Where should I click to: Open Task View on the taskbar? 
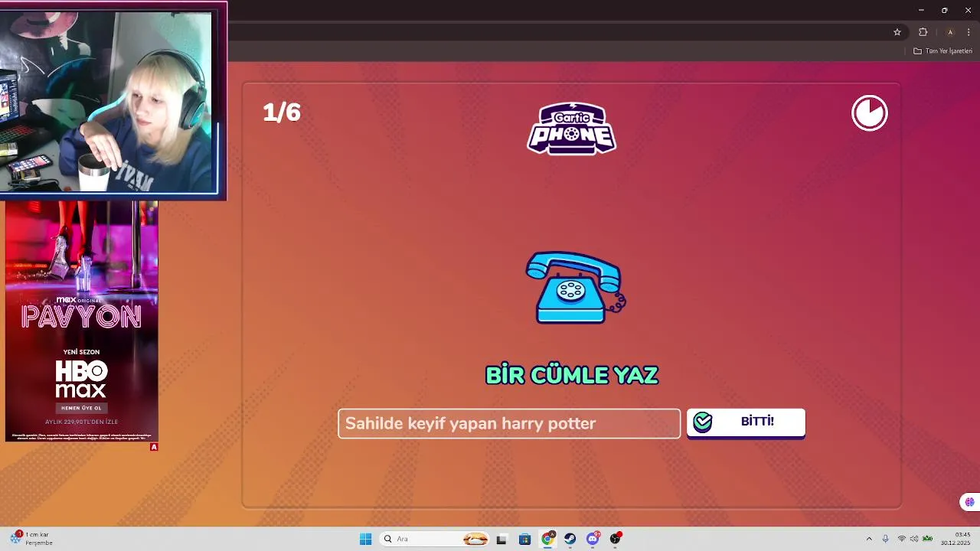click(x=501, y=539)
